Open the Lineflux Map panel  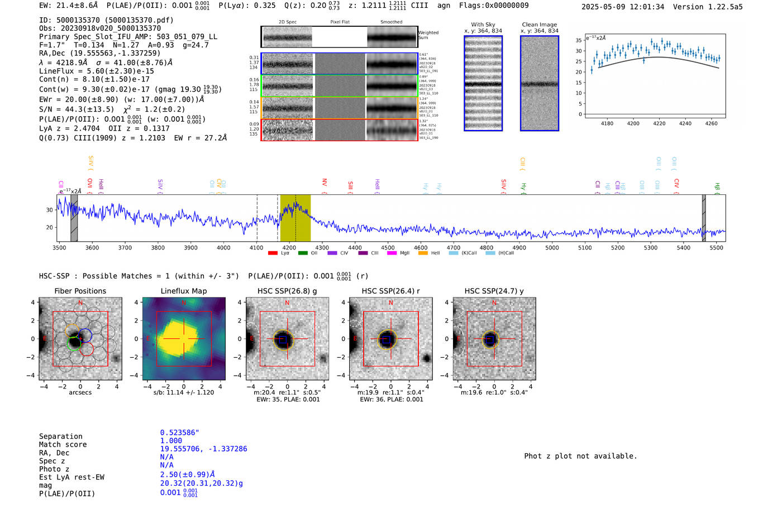click(x=184, y=339)
